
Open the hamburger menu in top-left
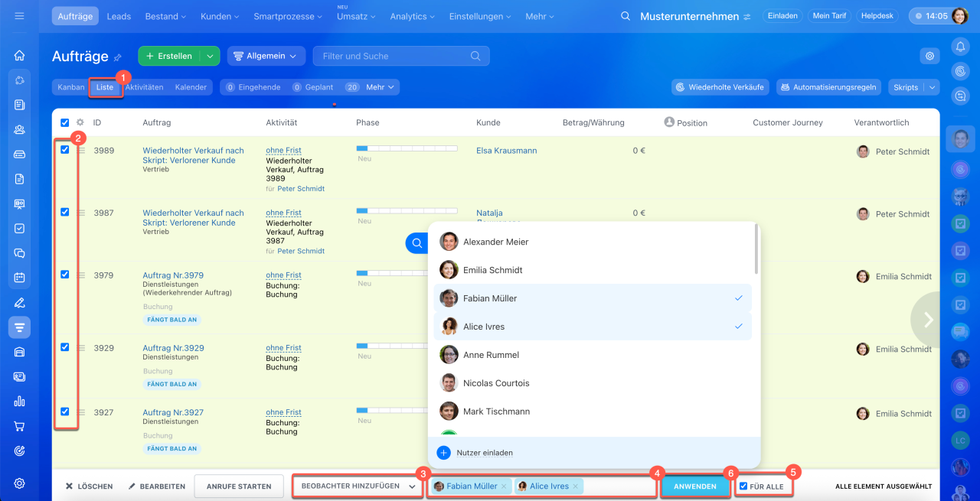point(19,16)
